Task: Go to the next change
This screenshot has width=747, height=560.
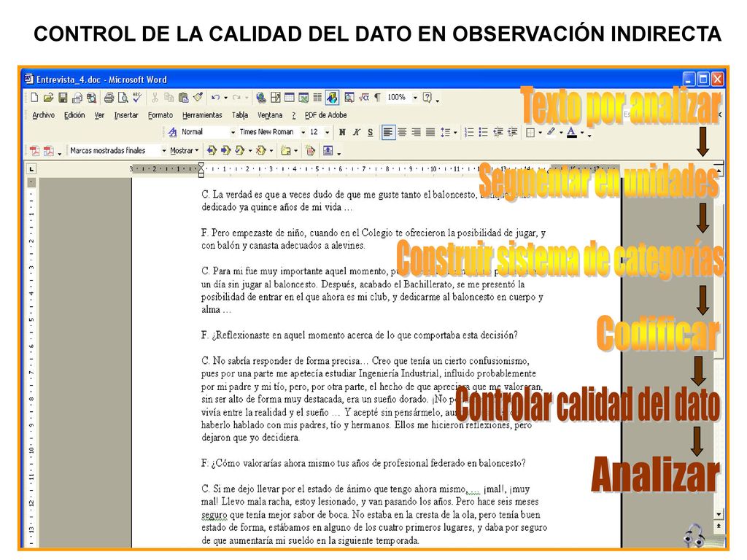Action: 226,151
